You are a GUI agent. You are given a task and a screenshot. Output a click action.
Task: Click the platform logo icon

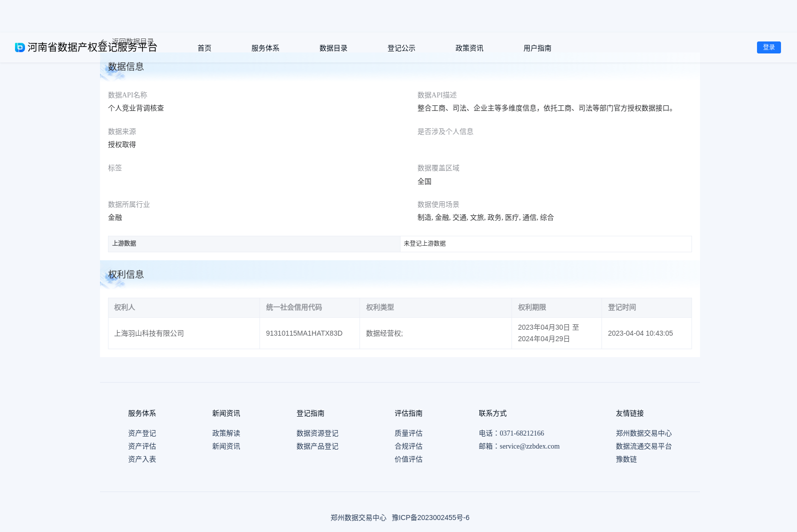pos(20,47)
